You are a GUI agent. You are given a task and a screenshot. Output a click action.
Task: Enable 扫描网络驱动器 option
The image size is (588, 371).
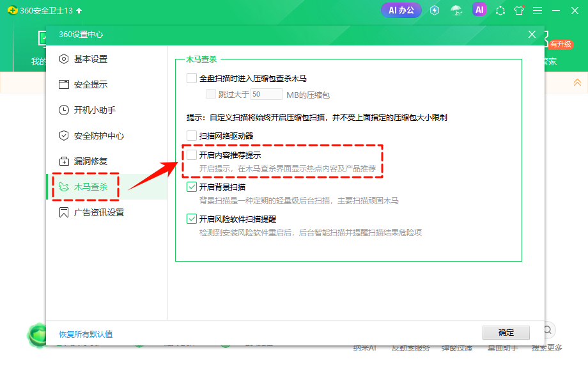coord(192,136)
